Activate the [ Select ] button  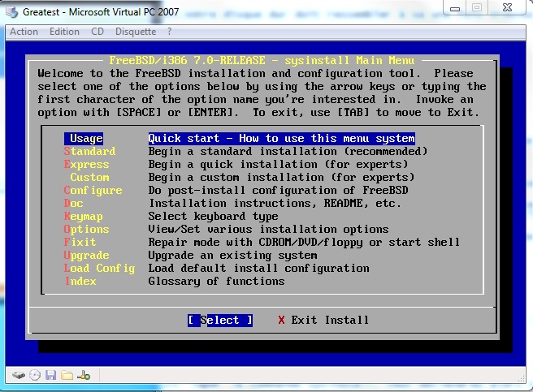[220, 320]
